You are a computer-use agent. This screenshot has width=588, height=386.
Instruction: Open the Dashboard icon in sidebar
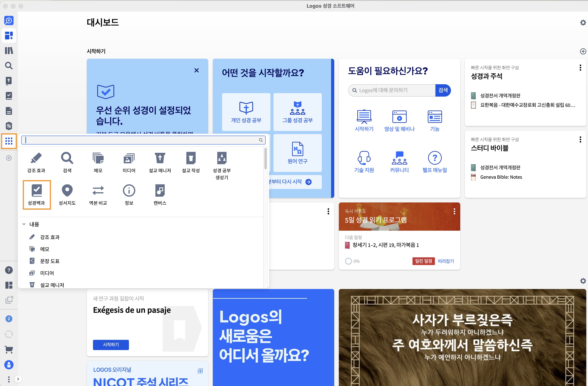coord(9,35)
